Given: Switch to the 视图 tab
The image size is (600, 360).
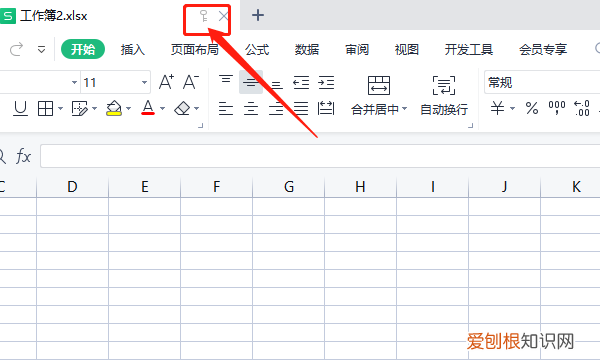Looking at the screenshot, I should (406, 49).
